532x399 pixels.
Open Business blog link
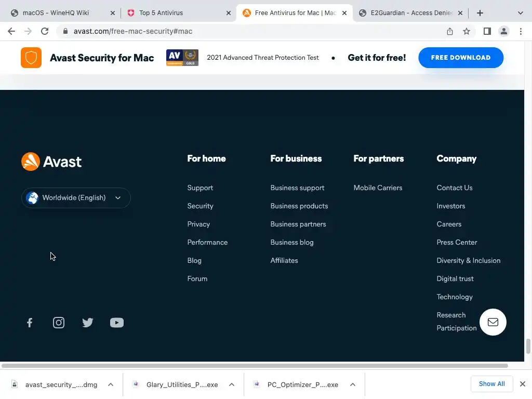(x=292, y=242)
